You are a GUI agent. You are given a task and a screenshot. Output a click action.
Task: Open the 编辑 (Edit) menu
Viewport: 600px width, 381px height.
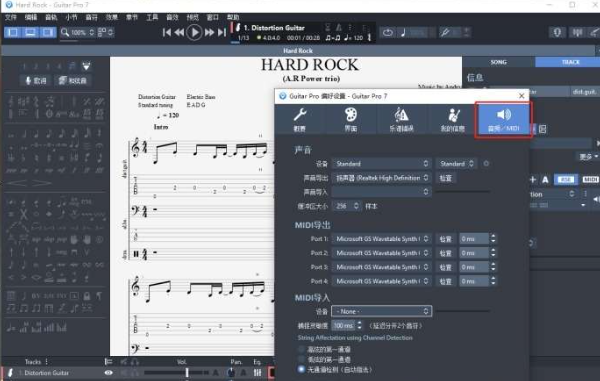coord(31,17)
